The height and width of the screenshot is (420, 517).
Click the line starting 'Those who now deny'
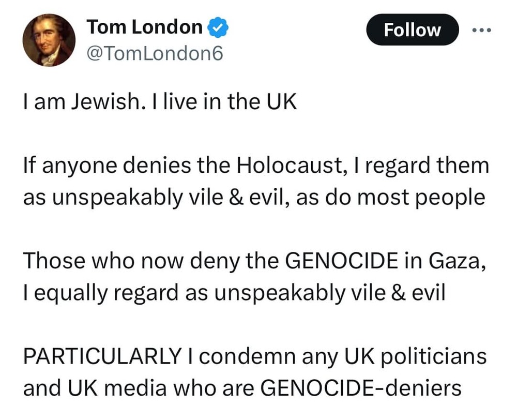point(254,261)
